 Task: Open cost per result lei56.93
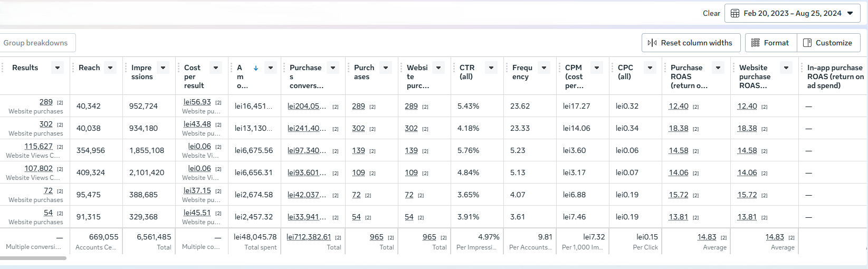tap(197, 102)
